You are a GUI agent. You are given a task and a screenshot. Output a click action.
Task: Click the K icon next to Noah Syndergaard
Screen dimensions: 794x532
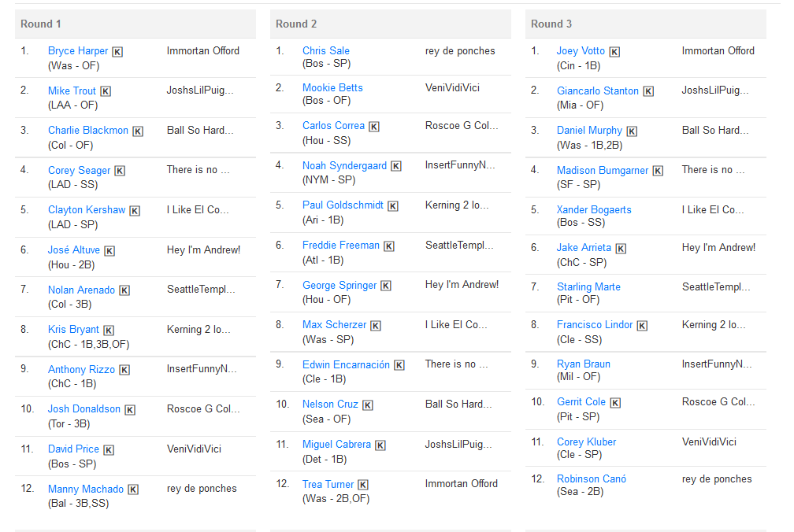click(x=396, y=166)
